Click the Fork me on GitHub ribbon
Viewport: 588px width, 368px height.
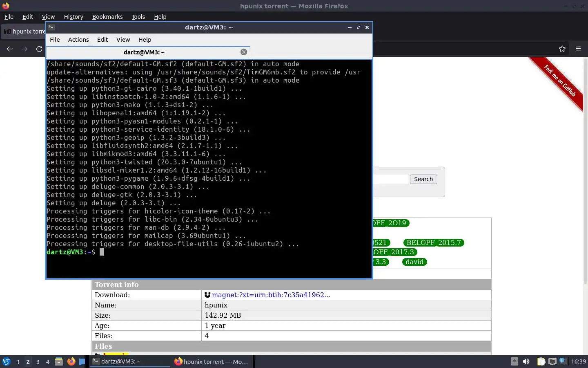[559, 81]
